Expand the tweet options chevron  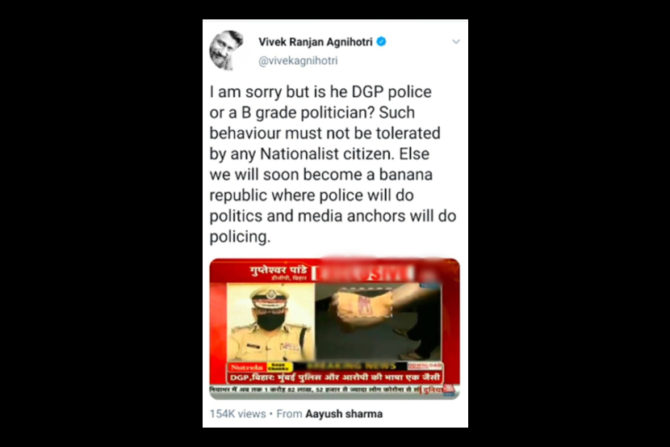pos(456,41)
